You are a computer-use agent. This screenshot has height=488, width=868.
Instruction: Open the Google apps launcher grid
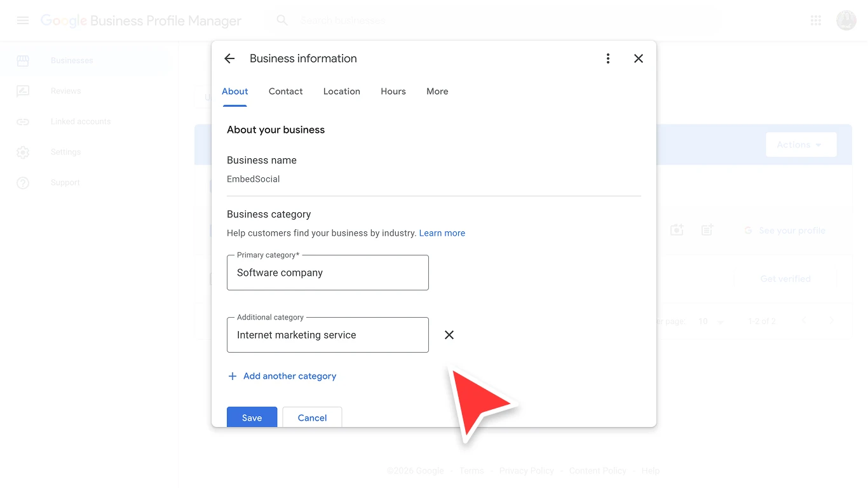815,20
